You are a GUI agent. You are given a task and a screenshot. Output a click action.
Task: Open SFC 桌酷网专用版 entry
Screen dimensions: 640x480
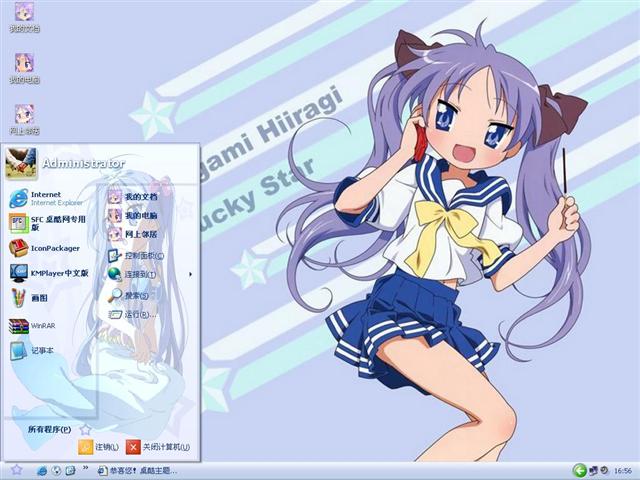[48, 223]
